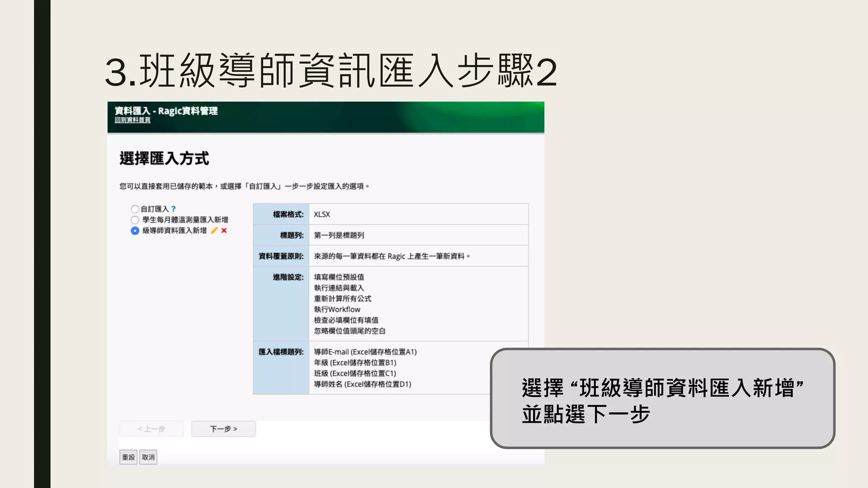This screenshot has height=488, width=868.
Task: Click the 匯入檔標題列: label cell
Action: [x=281, y=368]
